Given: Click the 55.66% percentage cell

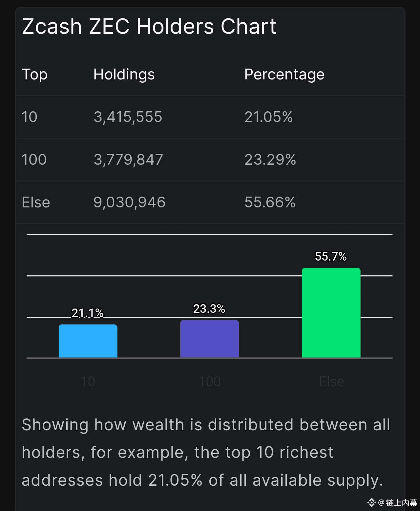Looking at the screenshot, I should 270,202.
